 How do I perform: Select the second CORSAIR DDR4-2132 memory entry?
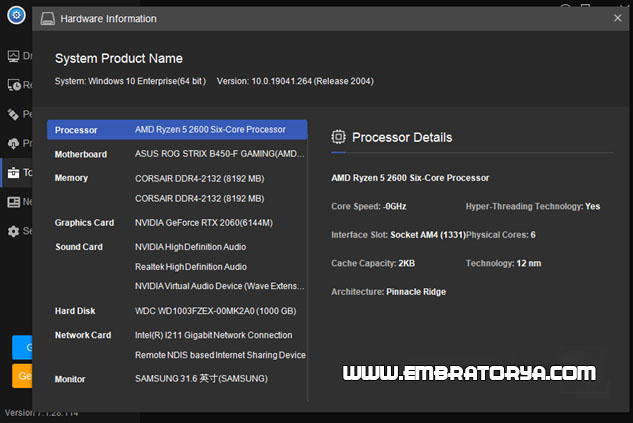[199, 198]
